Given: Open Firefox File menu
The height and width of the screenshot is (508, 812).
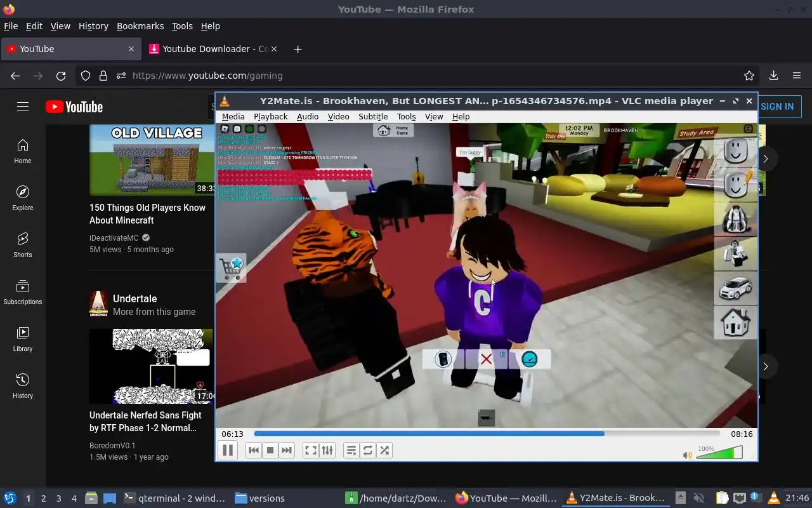Looking at the screenshot, I should (x=11, y=26).
